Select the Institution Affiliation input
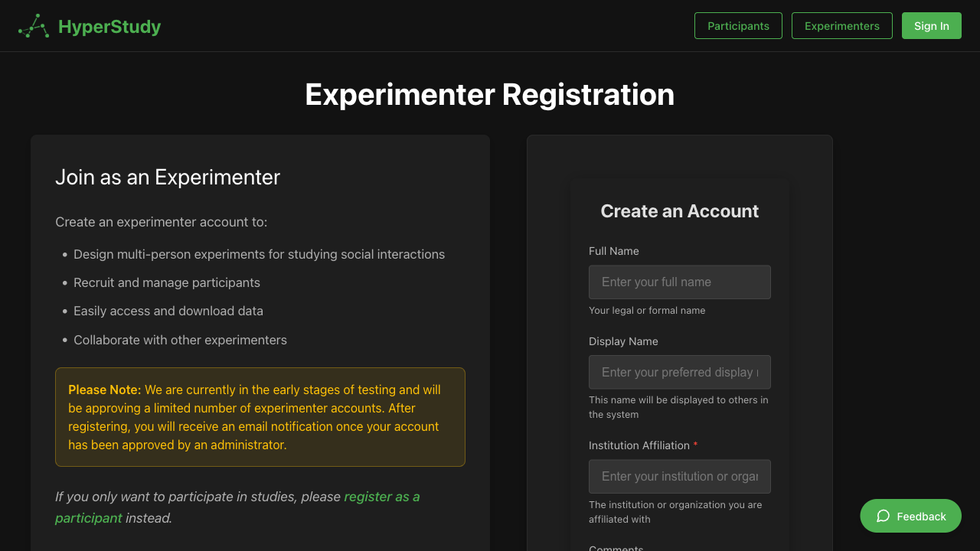Screen dimensions: 980x551 click(679, 476)
